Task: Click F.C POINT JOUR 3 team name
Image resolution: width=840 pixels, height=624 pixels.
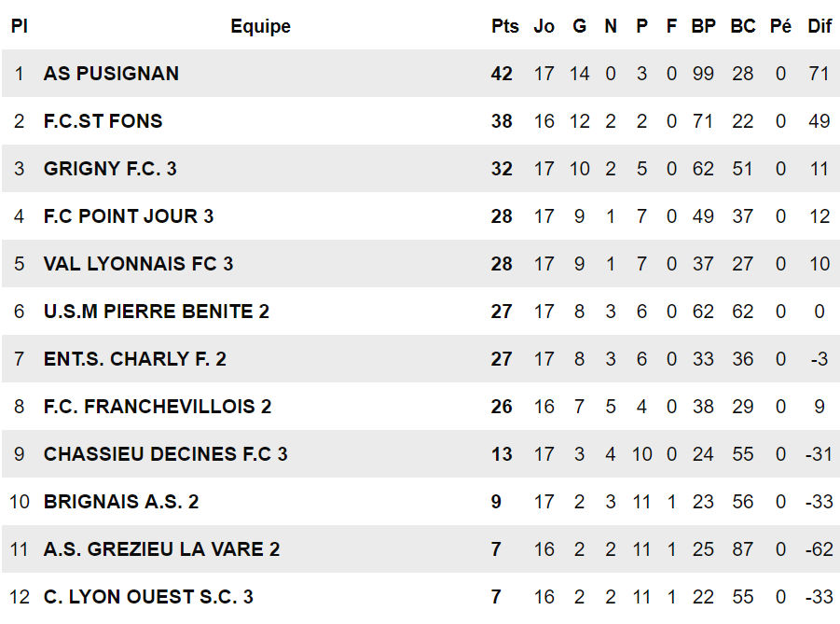Action: coord(129,216)
